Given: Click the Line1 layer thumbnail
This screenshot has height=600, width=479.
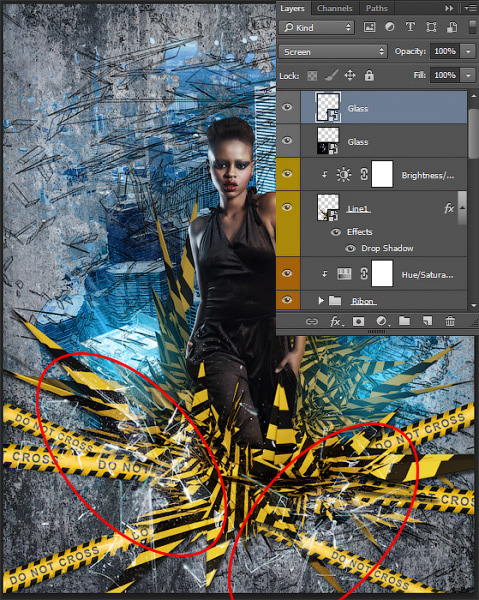Looking at the screenshot, I should 328,207.
